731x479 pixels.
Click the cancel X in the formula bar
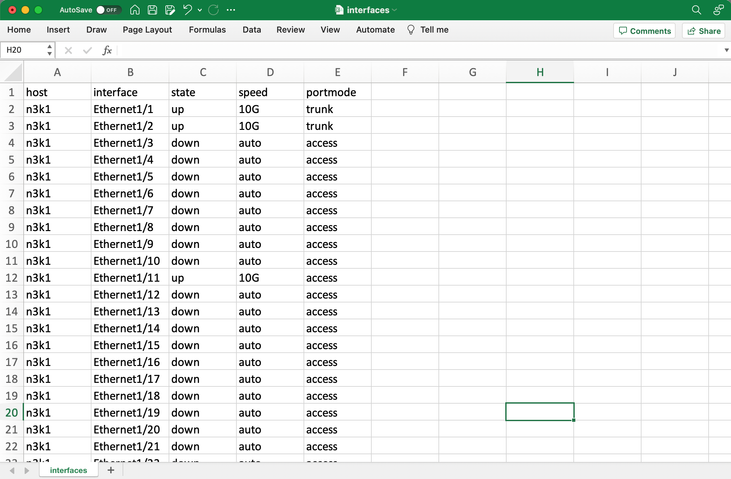pos(68,50)
